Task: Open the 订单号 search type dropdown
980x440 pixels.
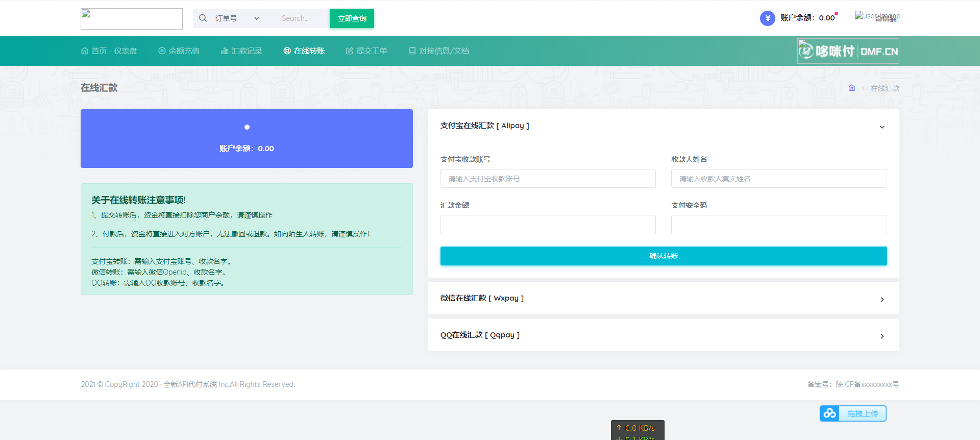Action: [x=237, y=18]
